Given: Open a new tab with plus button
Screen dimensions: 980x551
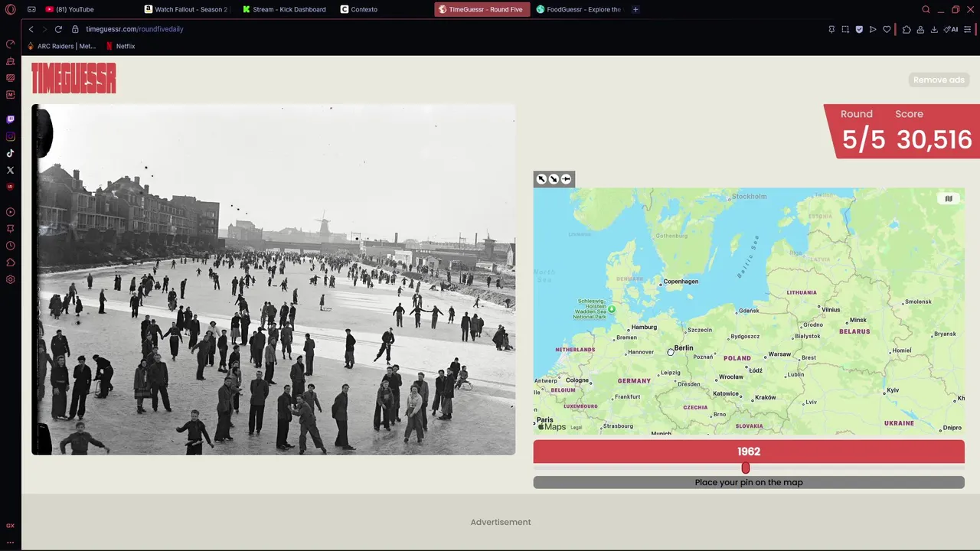Looking at the screenshot, I should (635, 9).
